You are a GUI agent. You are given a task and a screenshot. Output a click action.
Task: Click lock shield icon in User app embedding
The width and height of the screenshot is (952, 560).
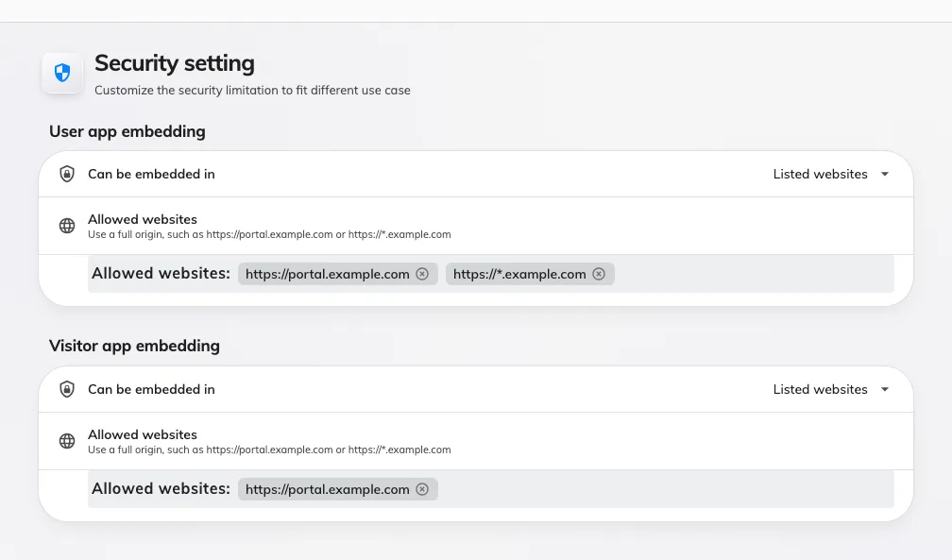click(67, 174)
